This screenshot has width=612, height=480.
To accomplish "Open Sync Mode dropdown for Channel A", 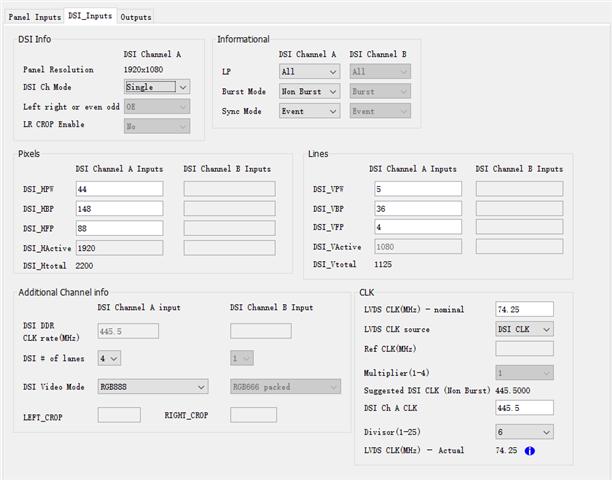I will tap(309, 111).
